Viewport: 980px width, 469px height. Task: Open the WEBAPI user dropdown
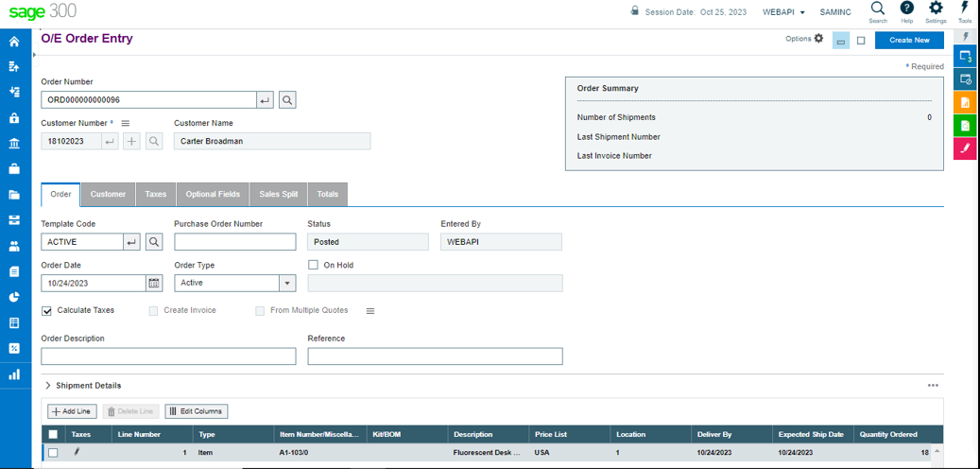pyautogui.click(x=783, y=12)
